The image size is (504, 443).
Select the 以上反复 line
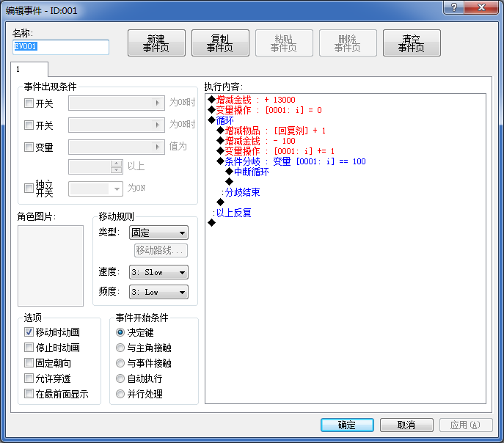(232, 213)
